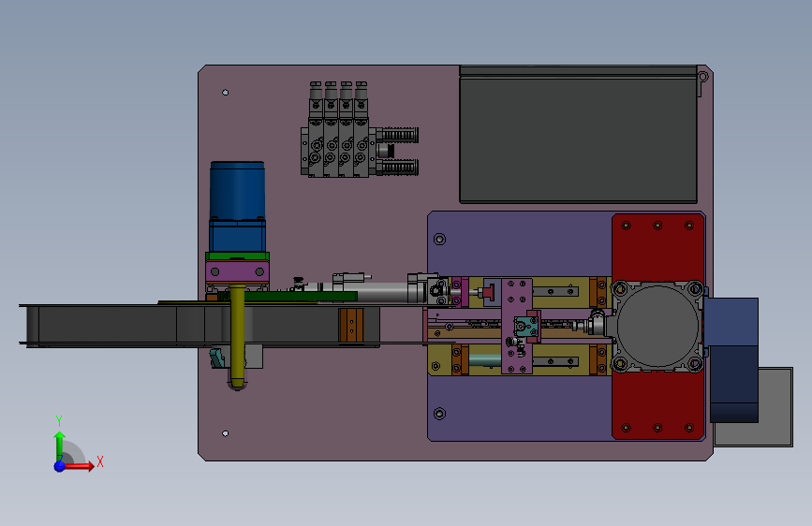Select the yellow-green vertical shaft
812x526 pixels.
pos(237,337)
